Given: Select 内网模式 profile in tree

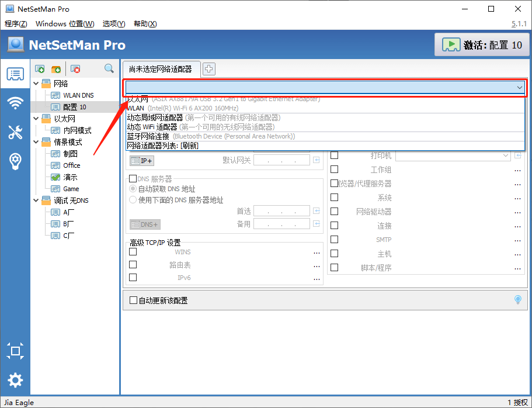Looking at the screenshot, I should [x=77, y=130].
